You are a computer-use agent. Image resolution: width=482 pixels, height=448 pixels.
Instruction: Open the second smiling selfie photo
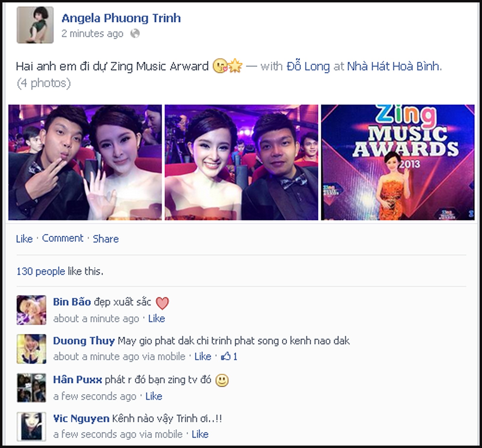(x=241, y=162)
